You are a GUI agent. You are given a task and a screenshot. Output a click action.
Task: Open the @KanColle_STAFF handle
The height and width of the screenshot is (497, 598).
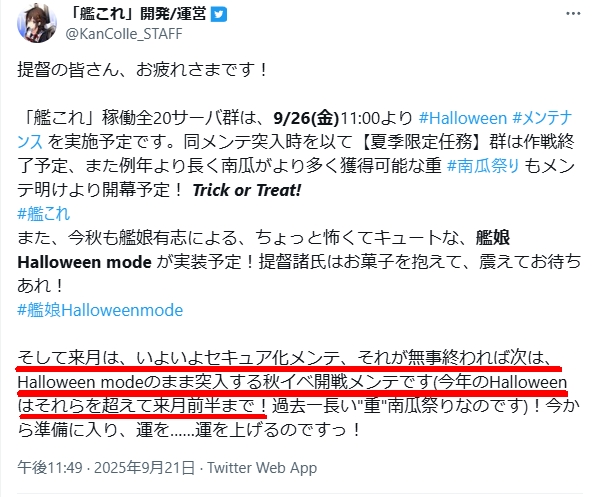124,34
